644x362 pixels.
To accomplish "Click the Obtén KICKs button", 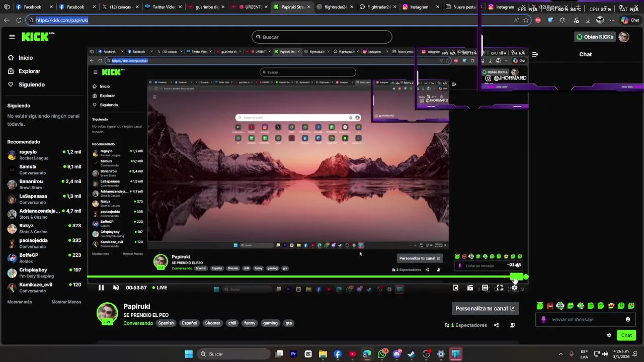I will 595,37.
